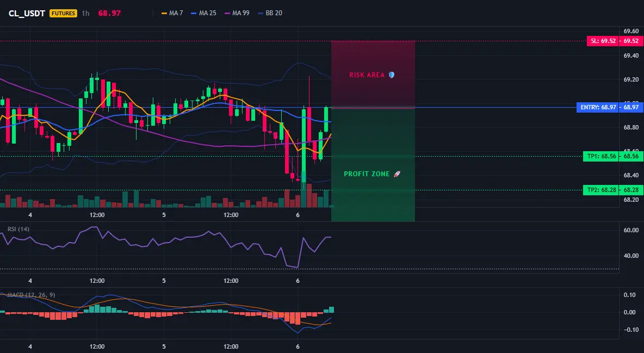Click the 0.10 MACD axis value
Viewport: 644px width, 353px height.
tap(629, 295)
